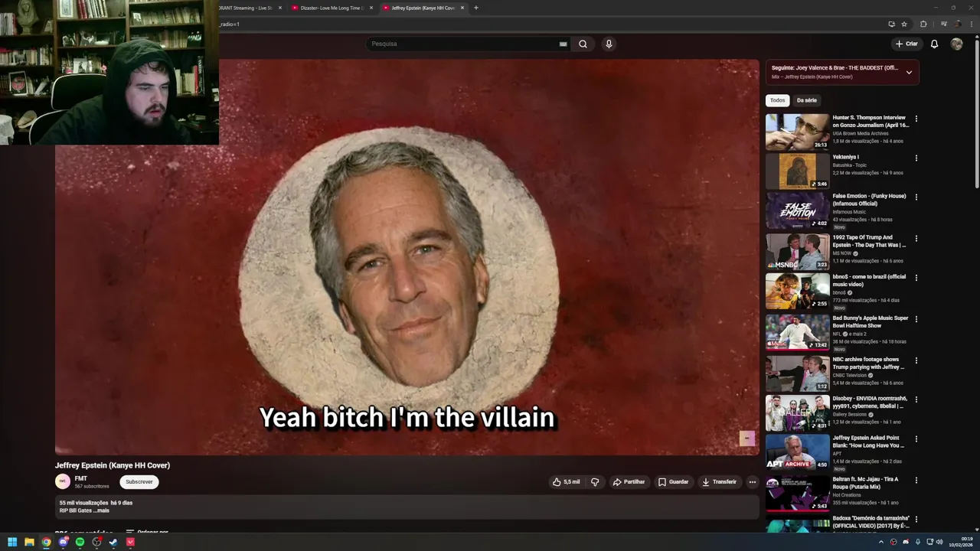The image size is (980, 551).
Task: Click the volume speaker icon in system tray
Action: [x=940, y=542]
